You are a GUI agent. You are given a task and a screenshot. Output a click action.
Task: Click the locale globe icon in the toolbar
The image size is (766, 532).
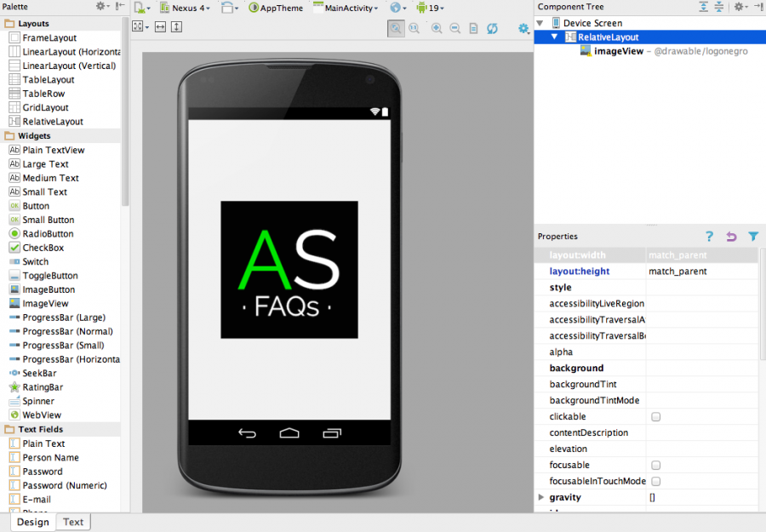pyautogui.click(x=393, y=8)
